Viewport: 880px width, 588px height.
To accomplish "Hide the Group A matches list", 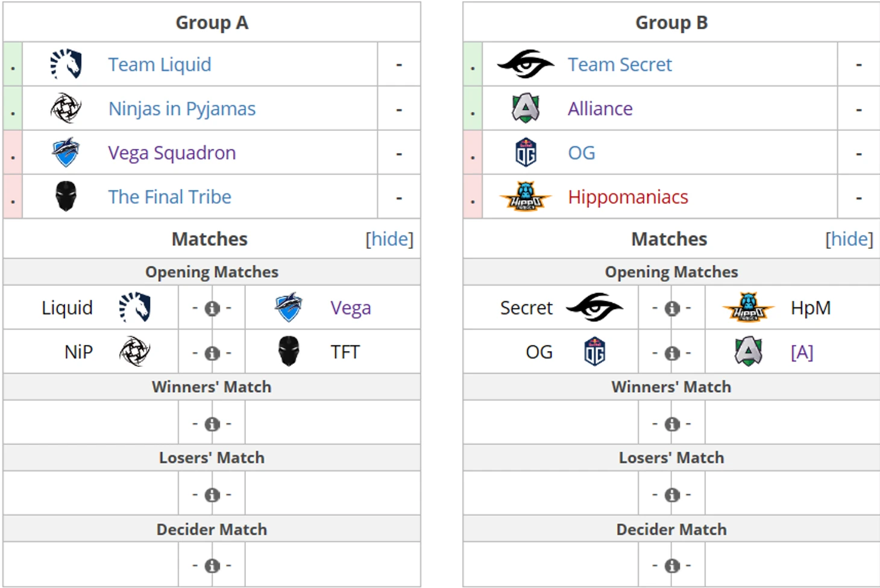I will [x=389, y=239].
